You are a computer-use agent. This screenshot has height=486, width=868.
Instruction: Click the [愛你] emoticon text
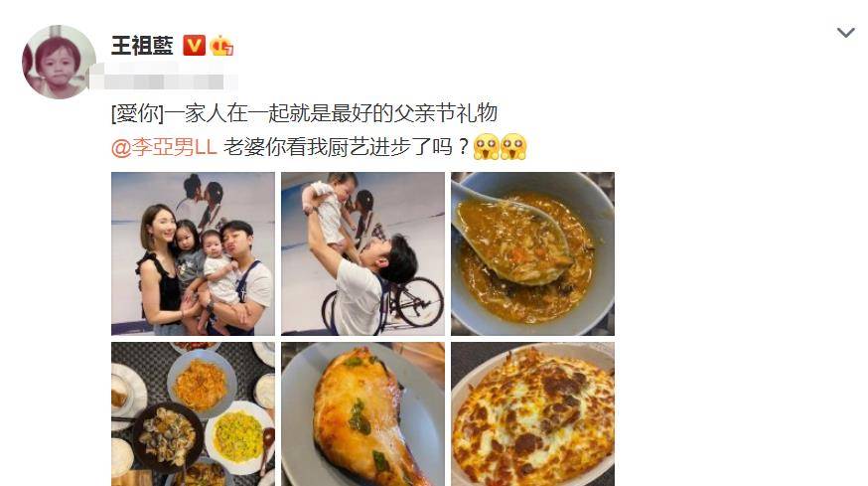click(137, 113)
